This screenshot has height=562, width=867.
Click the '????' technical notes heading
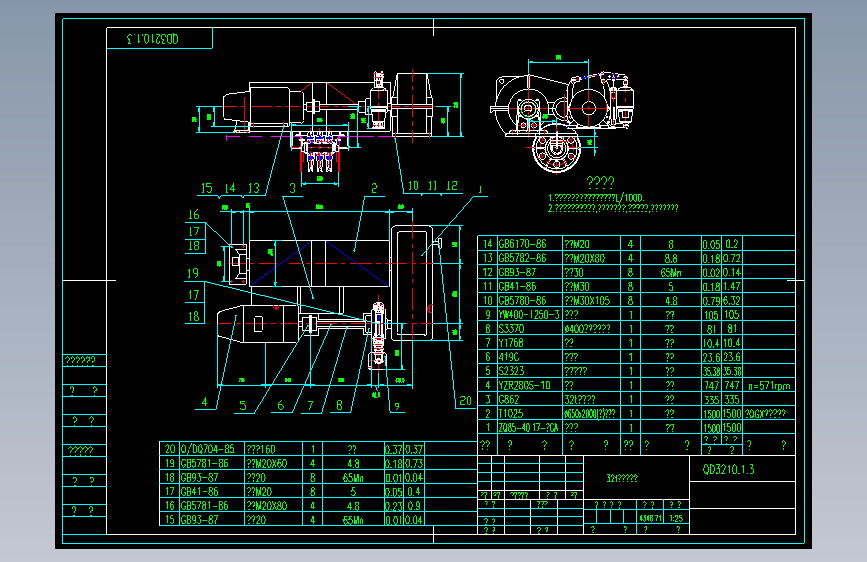point(600,183)
